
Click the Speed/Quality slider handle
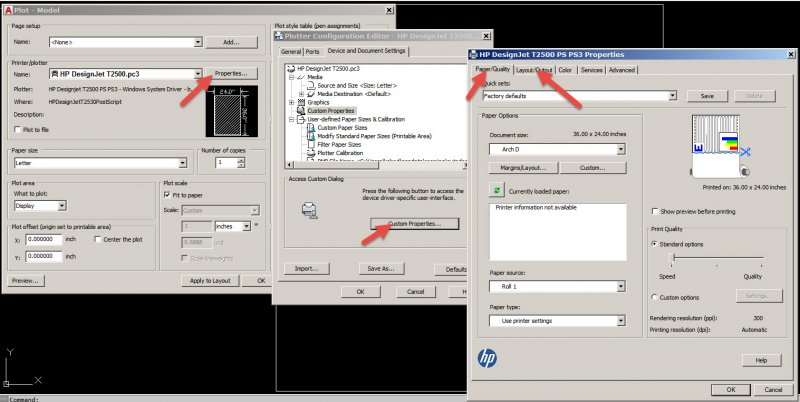672,258
